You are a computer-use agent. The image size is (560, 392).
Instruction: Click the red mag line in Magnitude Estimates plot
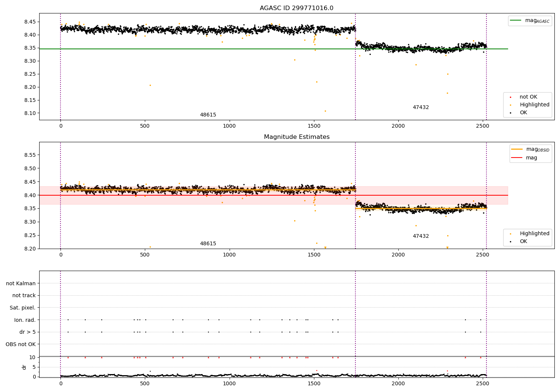coord(273,195)
